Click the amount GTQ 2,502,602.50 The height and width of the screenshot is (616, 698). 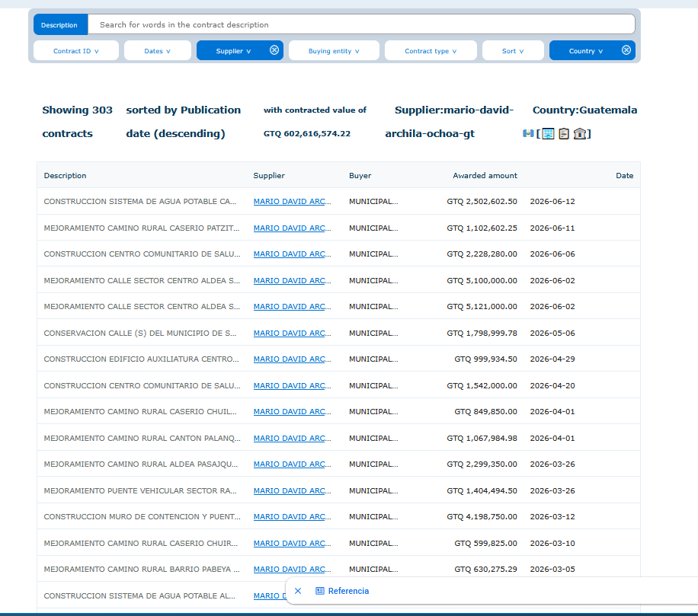coord(482,202)
